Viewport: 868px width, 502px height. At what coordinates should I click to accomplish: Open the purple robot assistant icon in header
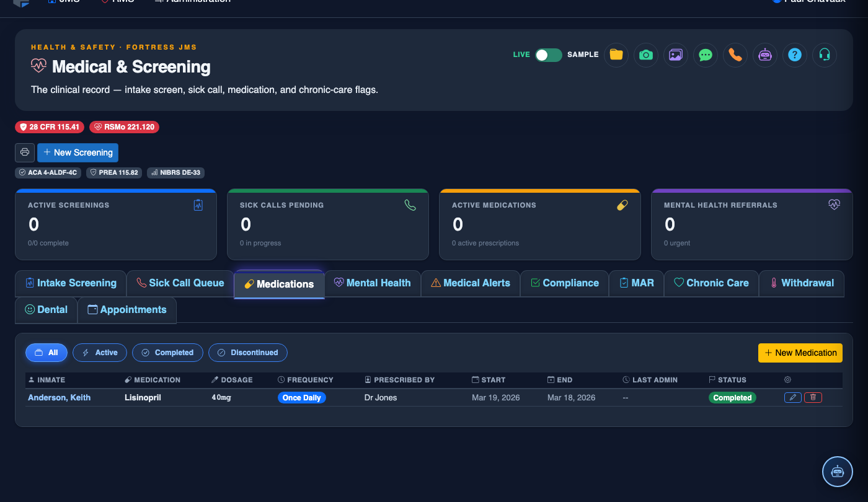click(x=764, y=55)
